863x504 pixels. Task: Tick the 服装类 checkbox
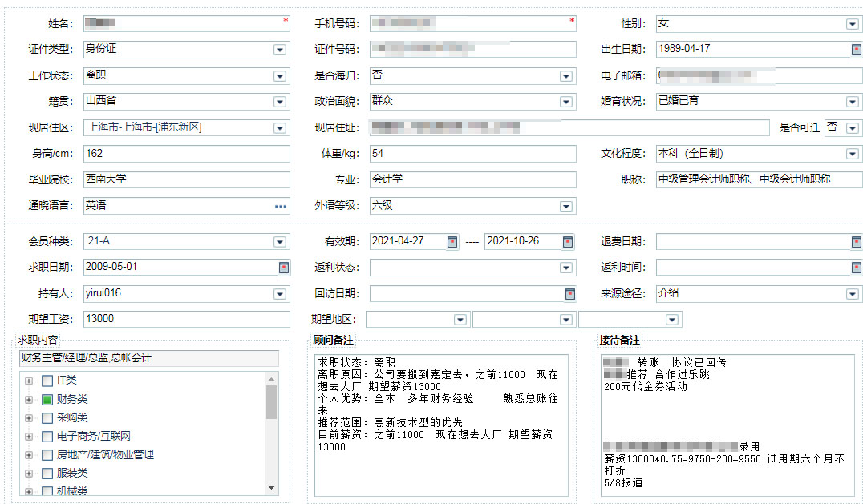(x=47, y=474)
